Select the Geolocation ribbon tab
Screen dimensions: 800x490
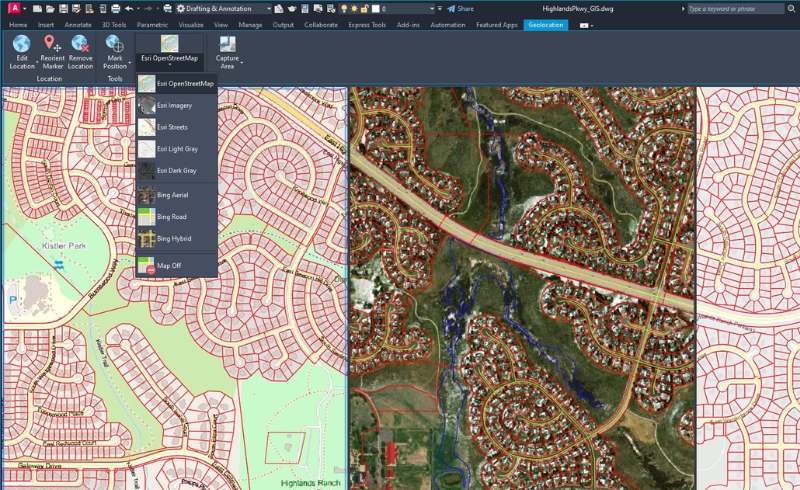[545, 24]
